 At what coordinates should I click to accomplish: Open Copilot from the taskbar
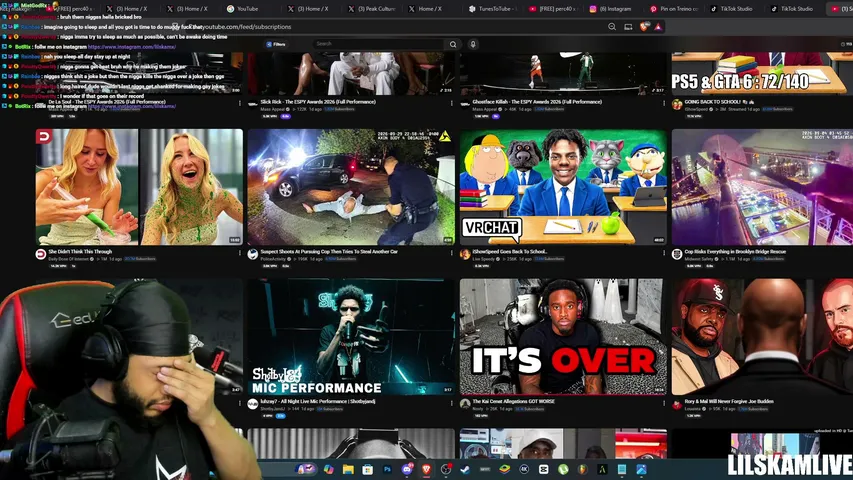tap(329, 469)
